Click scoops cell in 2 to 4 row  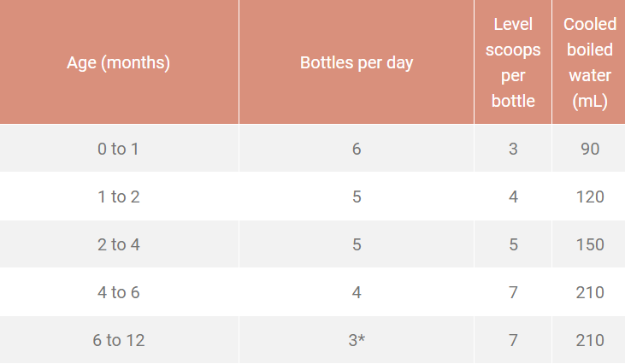pos(513,244)
